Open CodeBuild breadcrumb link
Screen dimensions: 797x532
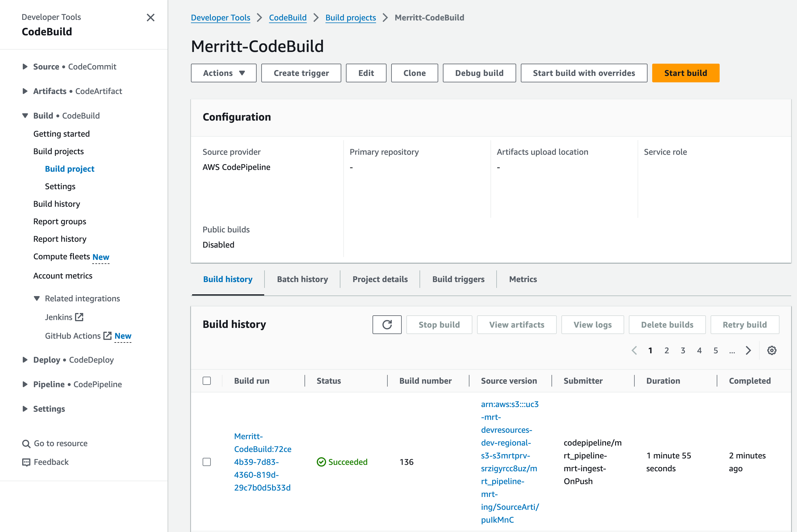pos(288,18)
